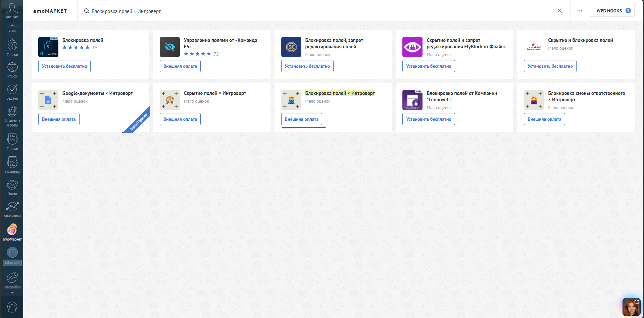Clear the search with the X icon

[x=559, y=11]
